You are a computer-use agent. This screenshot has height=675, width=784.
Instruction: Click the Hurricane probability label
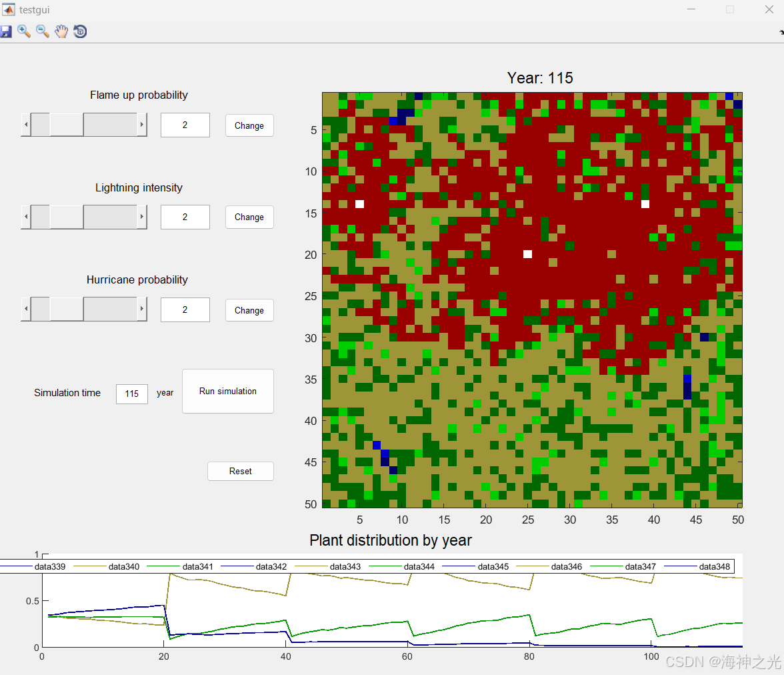(x=137, y=279)
